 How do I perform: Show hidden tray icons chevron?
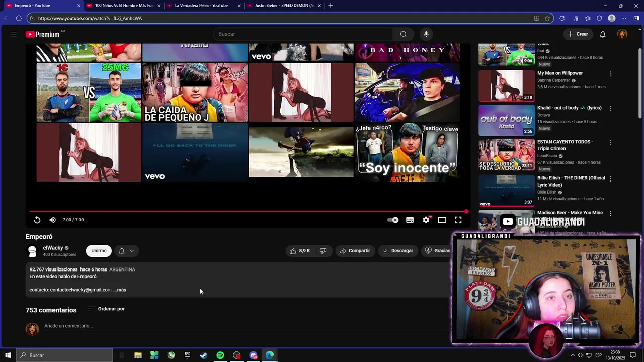tap(572, 355)
